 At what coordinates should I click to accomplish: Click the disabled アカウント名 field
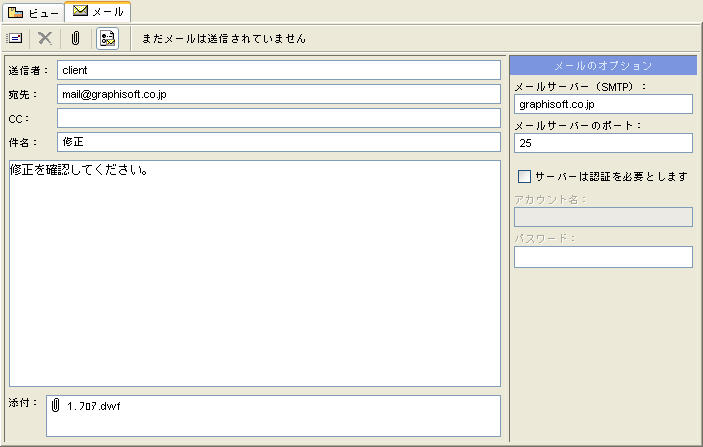click(603, 217)
